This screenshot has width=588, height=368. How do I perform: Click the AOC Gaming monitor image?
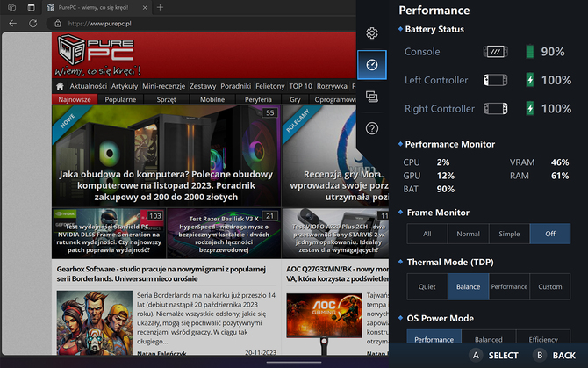(325, 323)
